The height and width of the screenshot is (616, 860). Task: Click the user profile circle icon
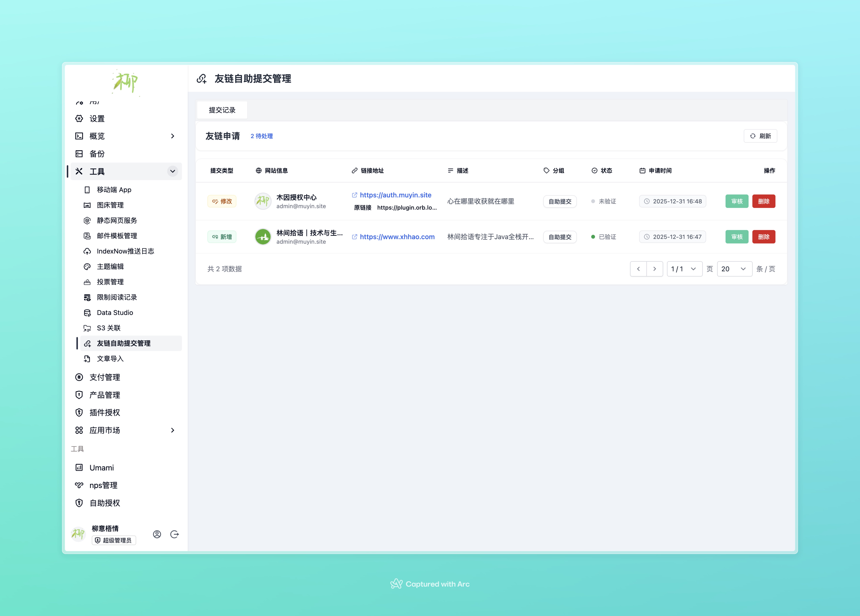coord(157,534)
